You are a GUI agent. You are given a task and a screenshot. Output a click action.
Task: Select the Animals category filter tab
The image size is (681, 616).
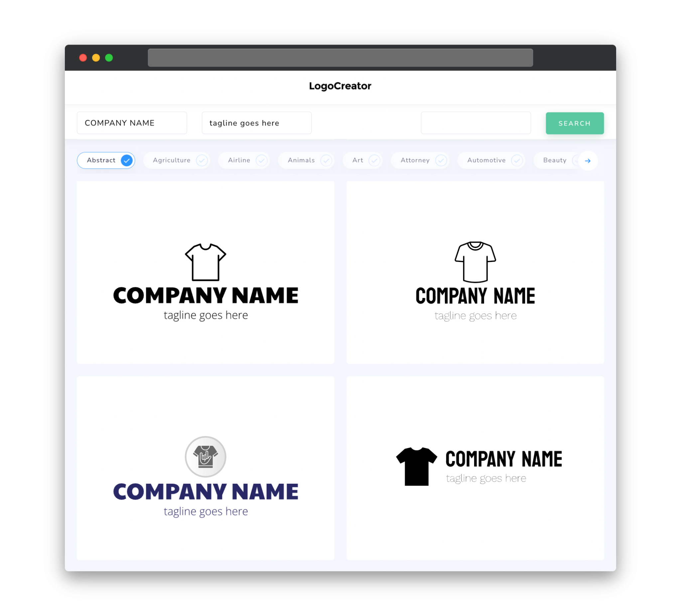tap(306, 160)
